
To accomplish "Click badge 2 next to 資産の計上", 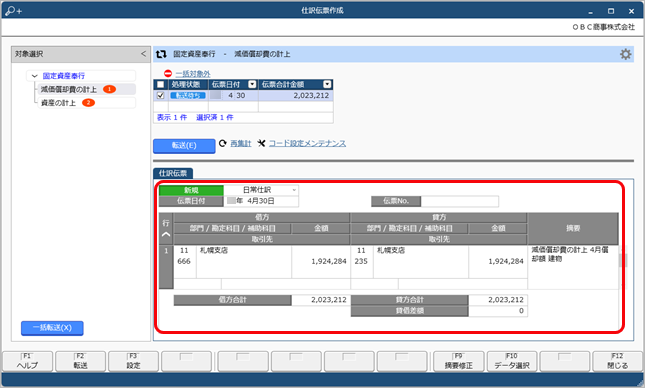I will coord(88,103).
